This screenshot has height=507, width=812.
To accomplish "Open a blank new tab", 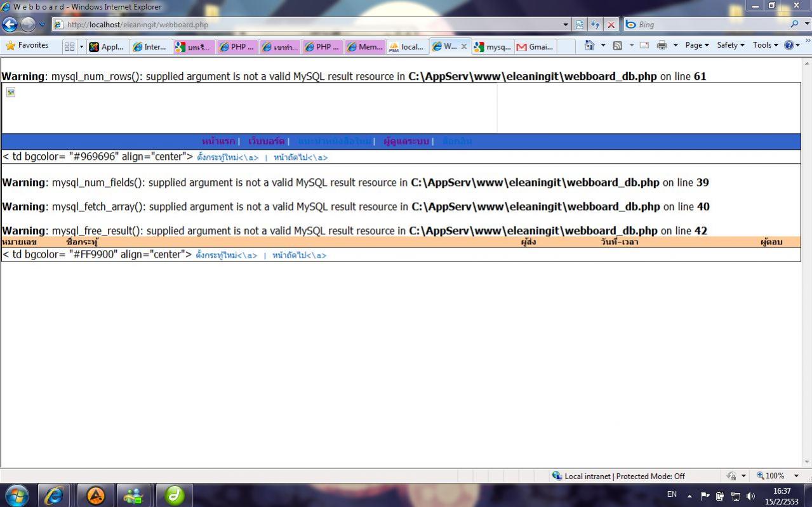I will point(566,46).
